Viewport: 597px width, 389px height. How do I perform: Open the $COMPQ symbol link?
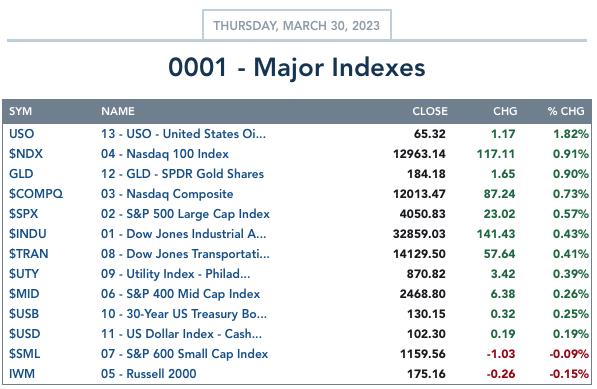click(x=36, y=194)
